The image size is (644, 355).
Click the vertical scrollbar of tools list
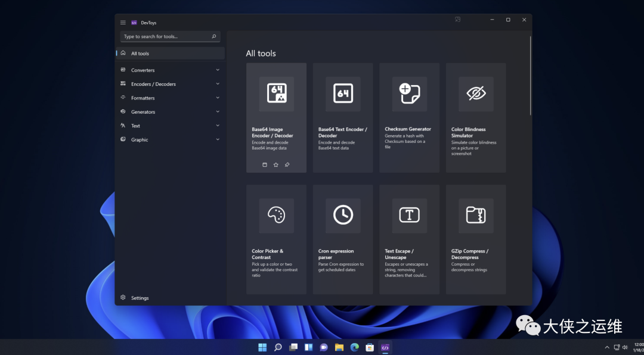(x=530, y=76)
